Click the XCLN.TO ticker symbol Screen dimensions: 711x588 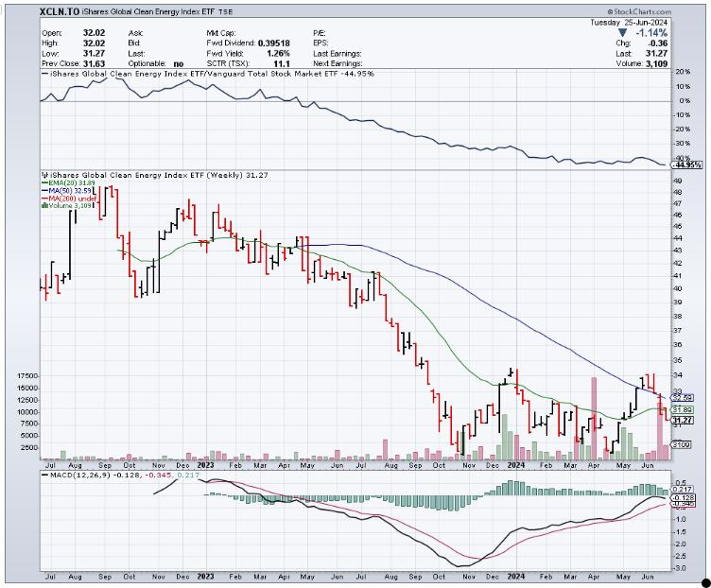point(60,12)
